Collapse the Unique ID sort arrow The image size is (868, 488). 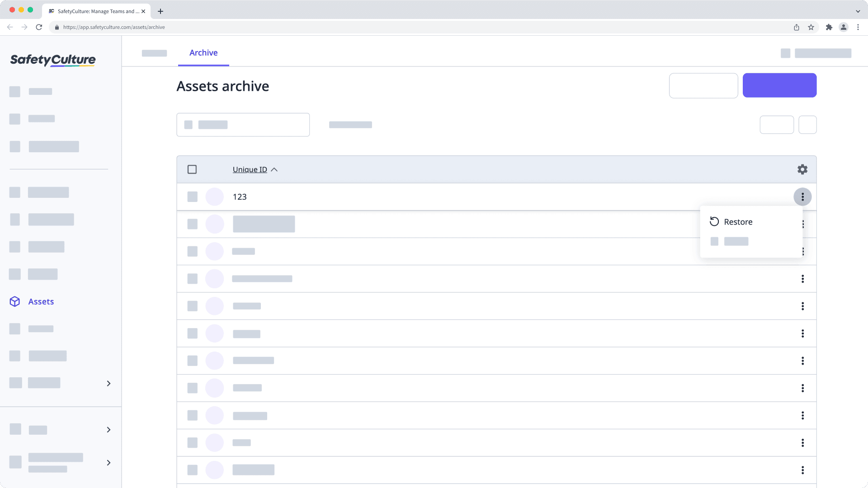pos(274,169)
